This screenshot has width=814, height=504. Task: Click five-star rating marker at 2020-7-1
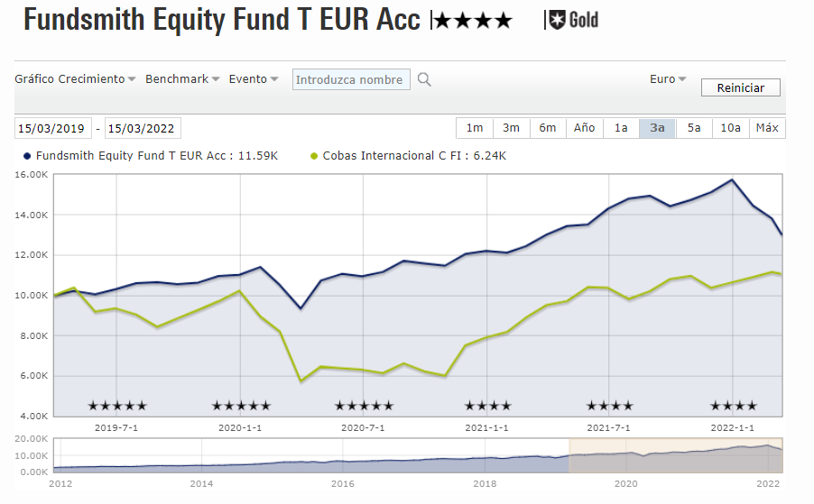tap(364, 406)
